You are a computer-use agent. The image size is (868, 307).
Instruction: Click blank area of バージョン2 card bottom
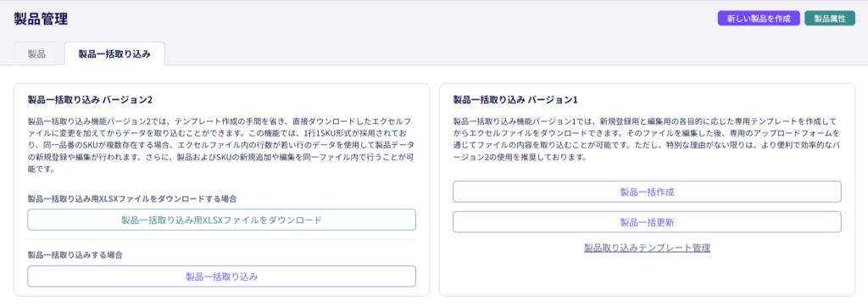[221, 292]
